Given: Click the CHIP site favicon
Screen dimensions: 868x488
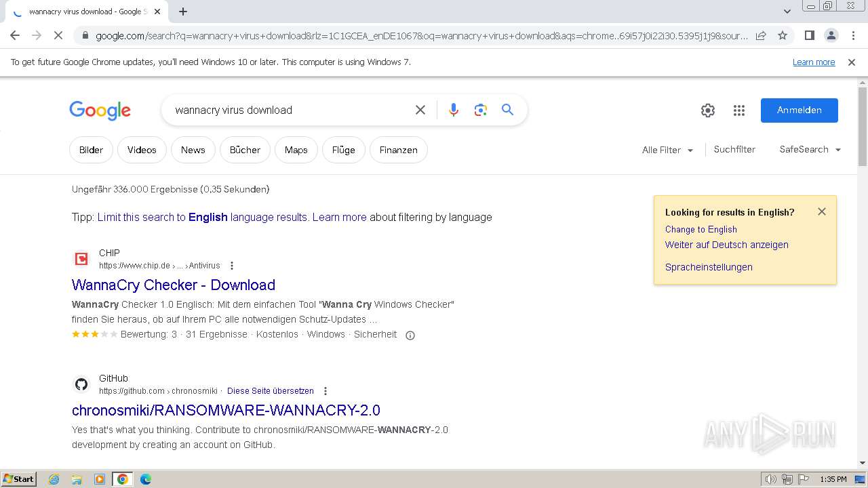Looking at the screenshot, I should click(81, 259).
